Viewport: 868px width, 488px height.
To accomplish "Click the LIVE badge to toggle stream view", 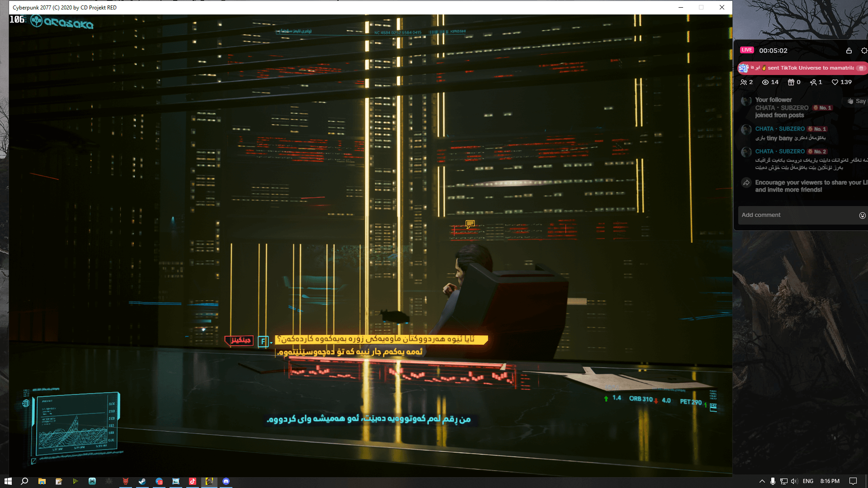I will coord(747,50).
